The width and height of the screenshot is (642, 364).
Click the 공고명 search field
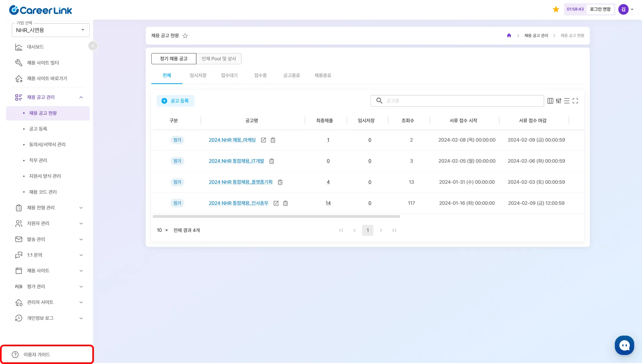tap(462, 101)
